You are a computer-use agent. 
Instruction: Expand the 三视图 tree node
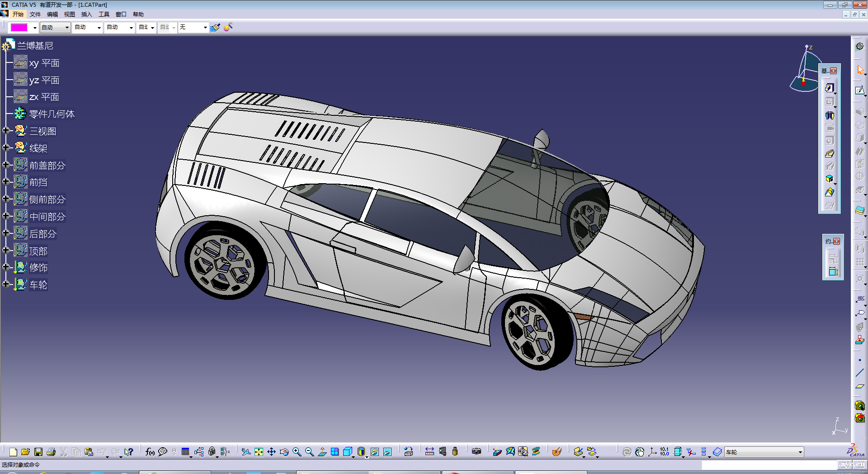click(6, 131)
